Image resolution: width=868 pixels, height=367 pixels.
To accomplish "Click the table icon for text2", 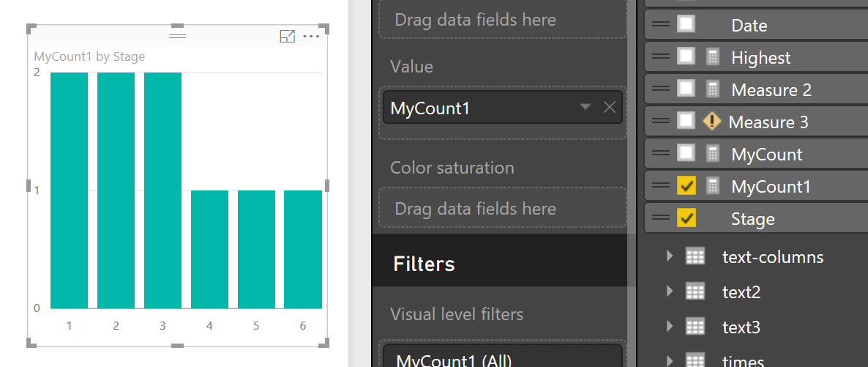I will coord(695,292).
